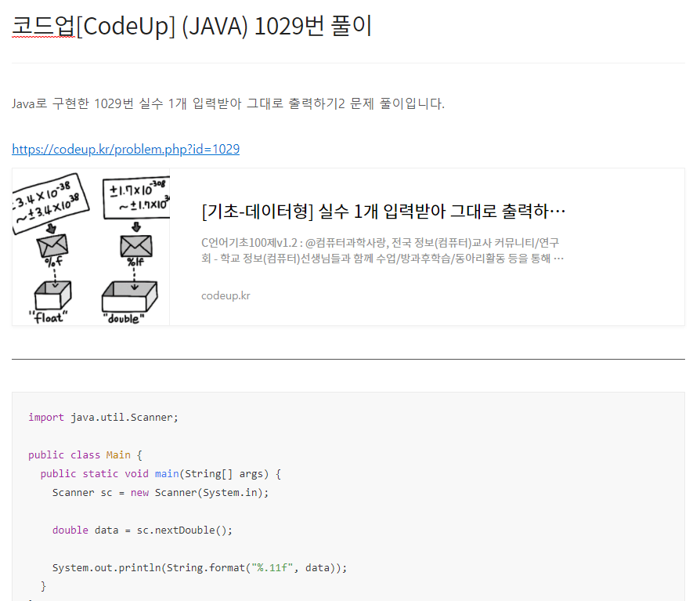This screenshot has width=700, height=601.
Task: Open the link card title '[기초-데이터형] 실수 1개 입력받아'
Action: 383,211
